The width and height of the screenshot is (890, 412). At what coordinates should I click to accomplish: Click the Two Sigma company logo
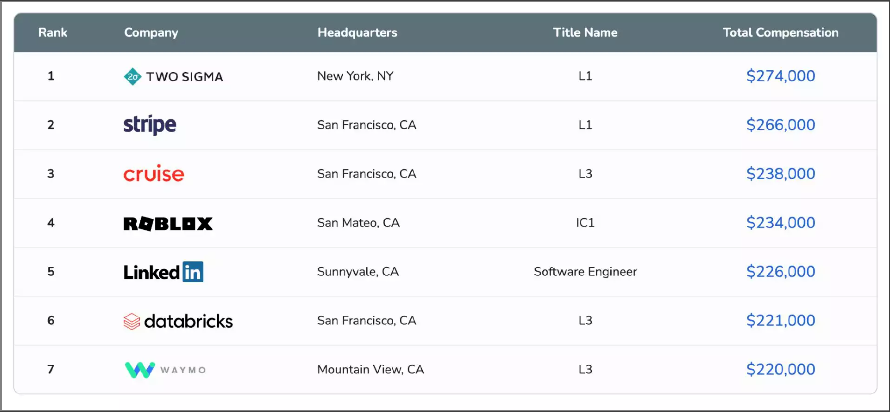click(173, 77)
